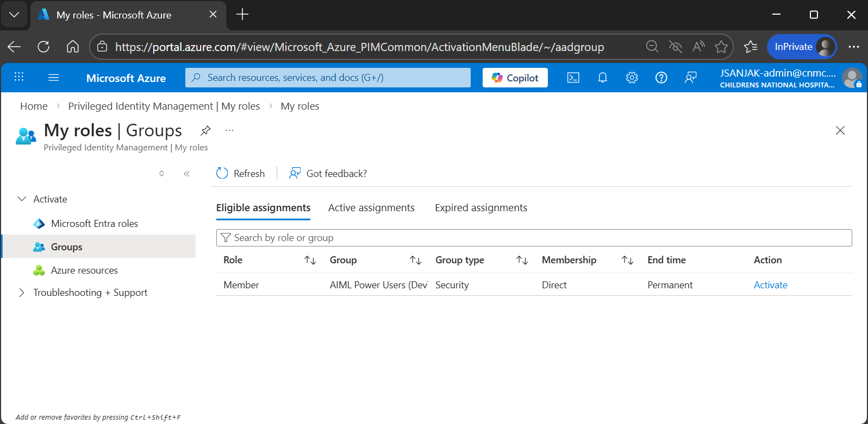Click the account avatar picture

[x=852, y=78]
